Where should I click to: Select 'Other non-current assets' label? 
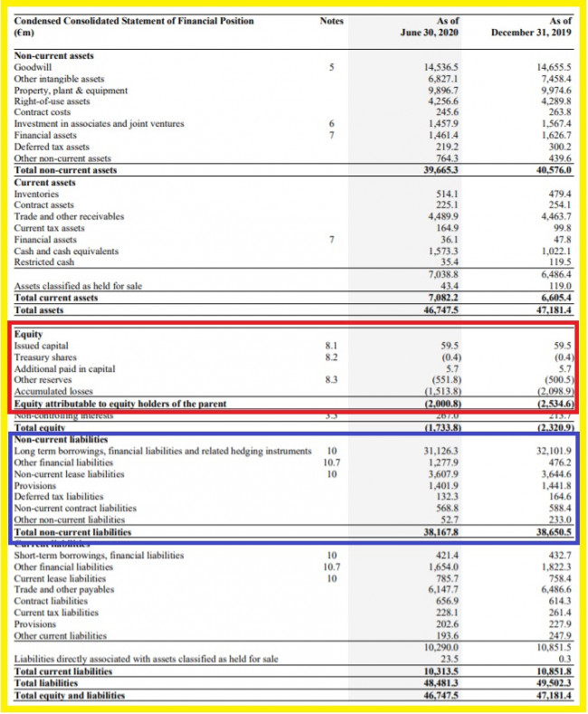tap(62, 158)
